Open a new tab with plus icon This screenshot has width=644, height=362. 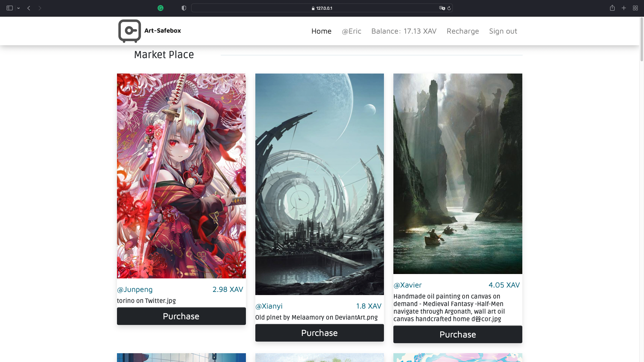pos(624,8)
